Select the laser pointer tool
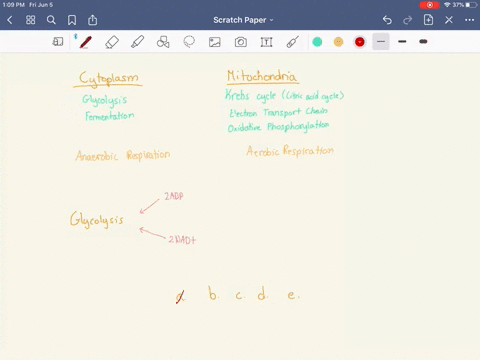The width and height of the screenshot is (480, 360). pyautogui.click(x=292, y=42)
